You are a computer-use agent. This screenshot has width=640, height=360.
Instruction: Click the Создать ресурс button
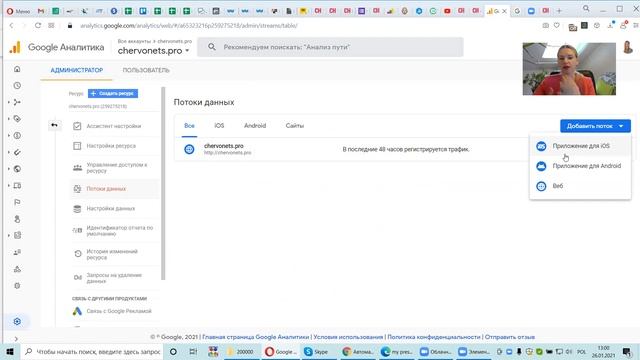pyautogui.click(x=113, y=93)
